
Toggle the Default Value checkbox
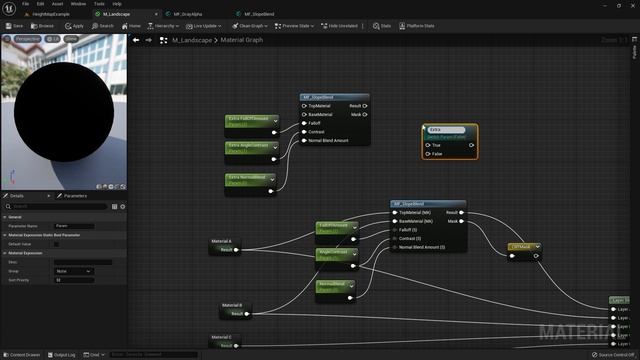tap(56, 244)
